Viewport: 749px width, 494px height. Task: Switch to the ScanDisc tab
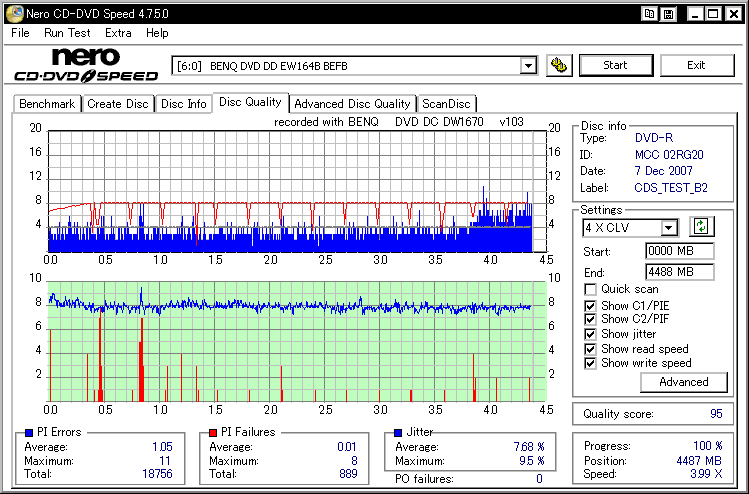(446, 104)
